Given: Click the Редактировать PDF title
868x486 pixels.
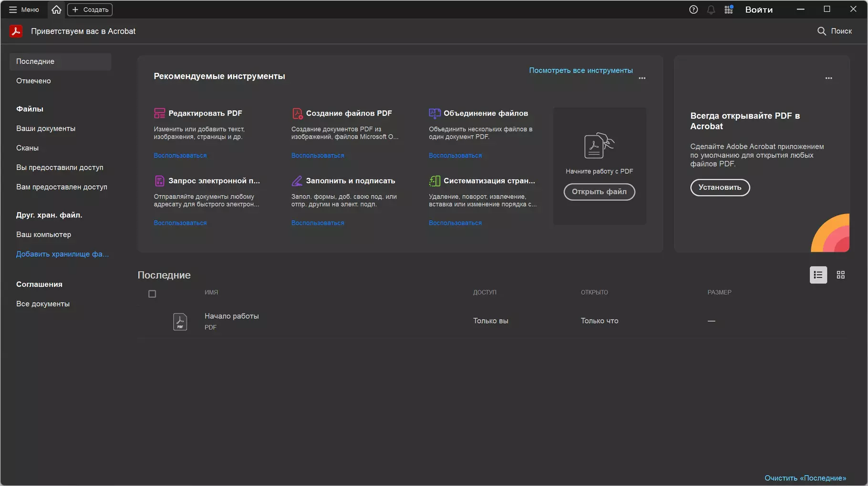Looking at the screenshot, I should click(205, 113).
